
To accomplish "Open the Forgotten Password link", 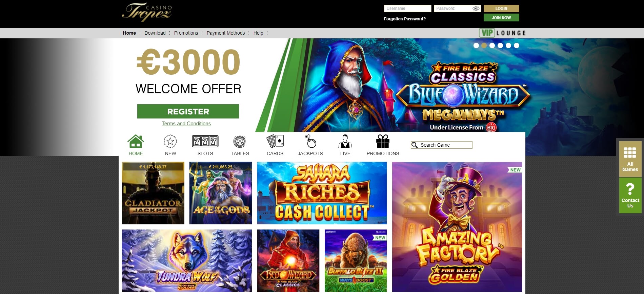I will pyautogui.click(x=405, y=19).
